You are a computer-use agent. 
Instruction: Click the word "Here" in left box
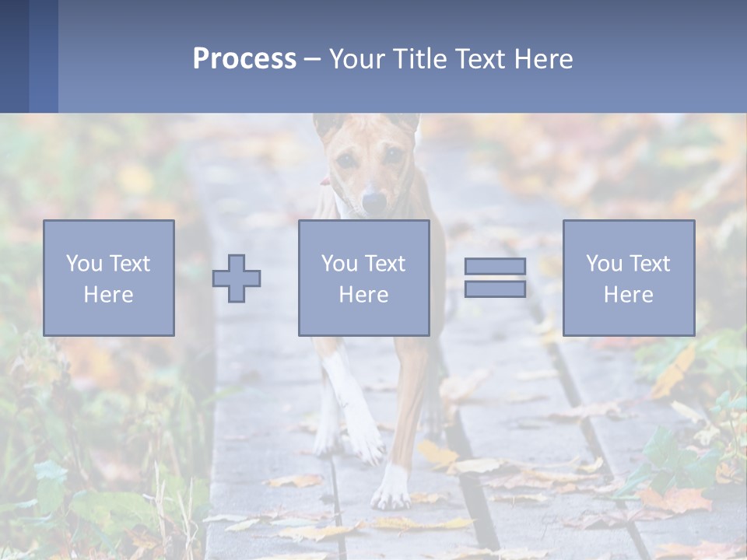(109, 295)
